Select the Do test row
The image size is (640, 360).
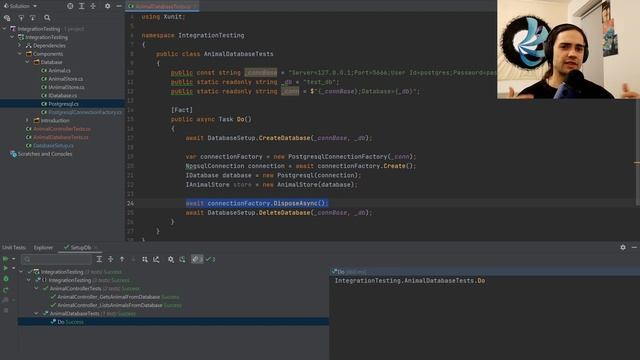point(173,322)
